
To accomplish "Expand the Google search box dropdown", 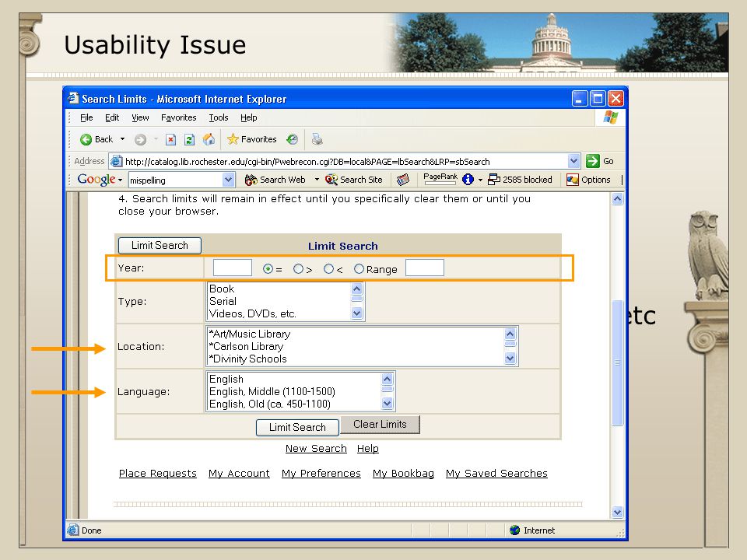I will click(x=229, y=180).
